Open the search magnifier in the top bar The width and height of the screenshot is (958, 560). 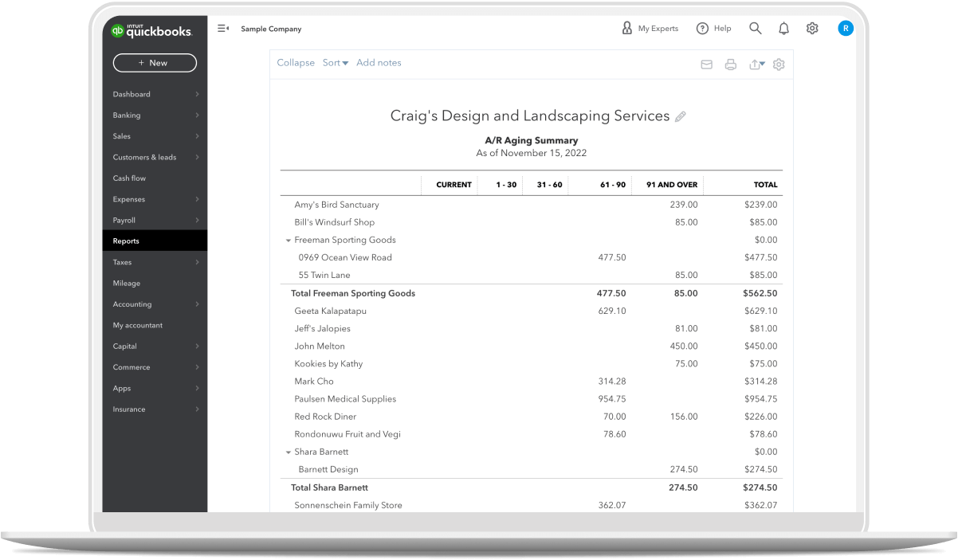(x=756, y=28)
